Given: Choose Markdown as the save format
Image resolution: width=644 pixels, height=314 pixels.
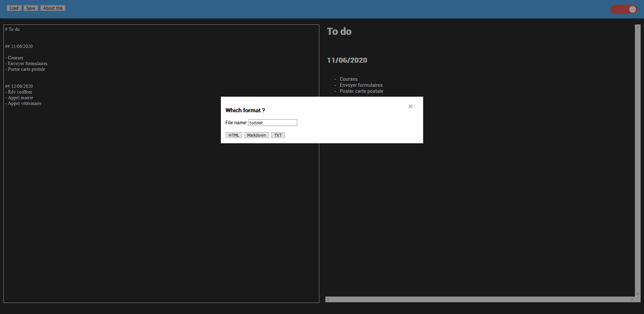Looking at the screenshot, I should coord(256,135).
